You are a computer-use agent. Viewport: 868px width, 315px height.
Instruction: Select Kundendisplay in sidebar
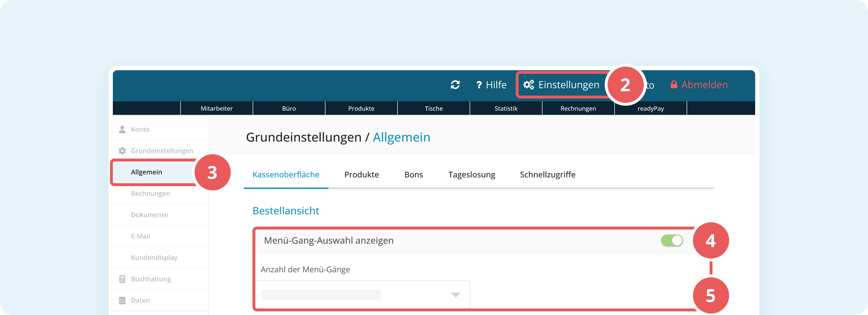(x=160, y=257)
